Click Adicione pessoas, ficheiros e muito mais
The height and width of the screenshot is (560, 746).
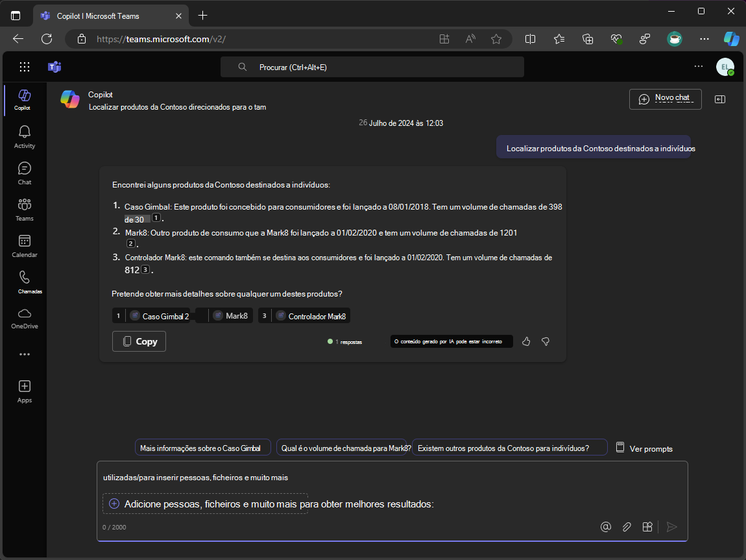tap(205, 504)
